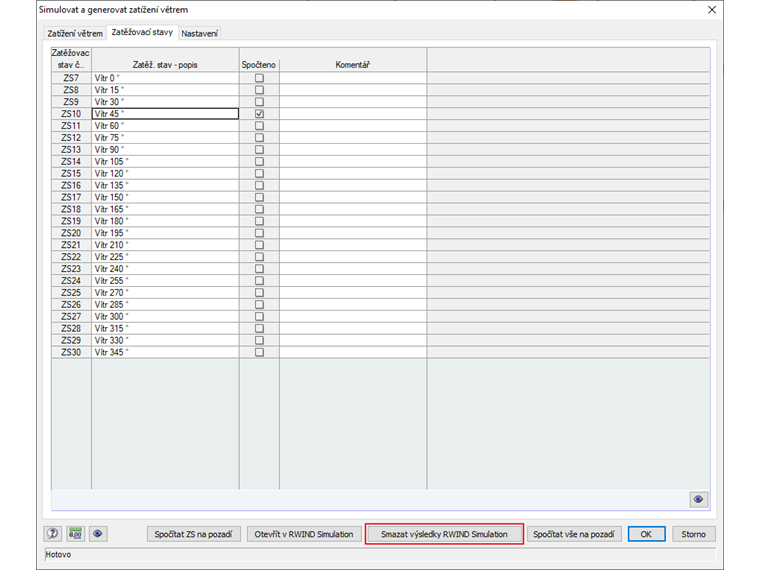Click Spočítat vše na pozadí button
This screenshot has height=570, width=760.
tap(573, 534)
